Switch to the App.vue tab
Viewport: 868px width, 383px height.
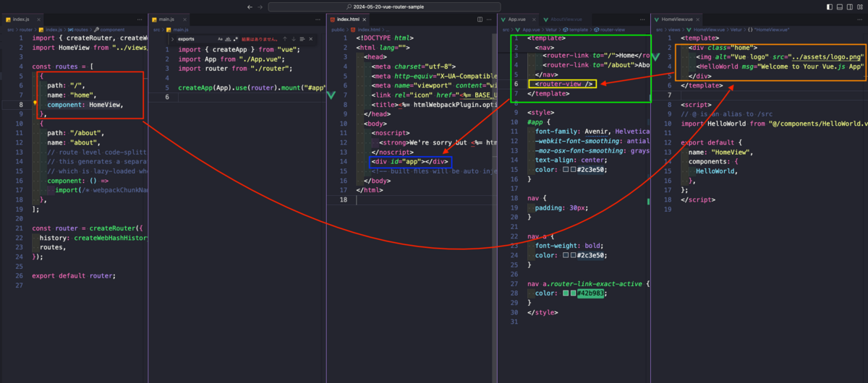tap(517, 19)
